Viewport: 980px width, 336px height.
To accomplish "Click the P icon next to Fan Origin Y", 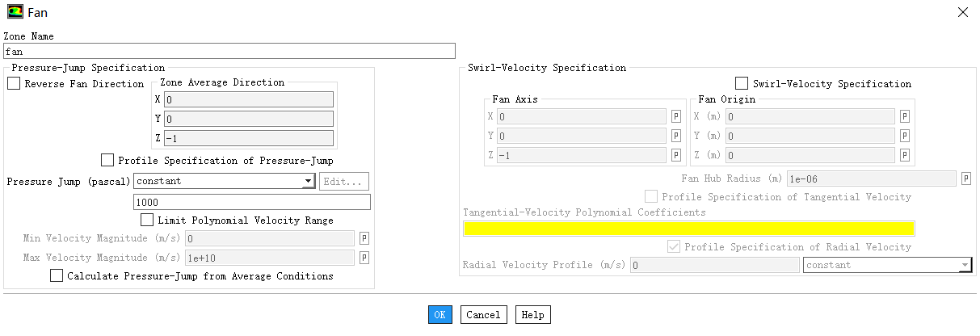I will coord(905,136).
